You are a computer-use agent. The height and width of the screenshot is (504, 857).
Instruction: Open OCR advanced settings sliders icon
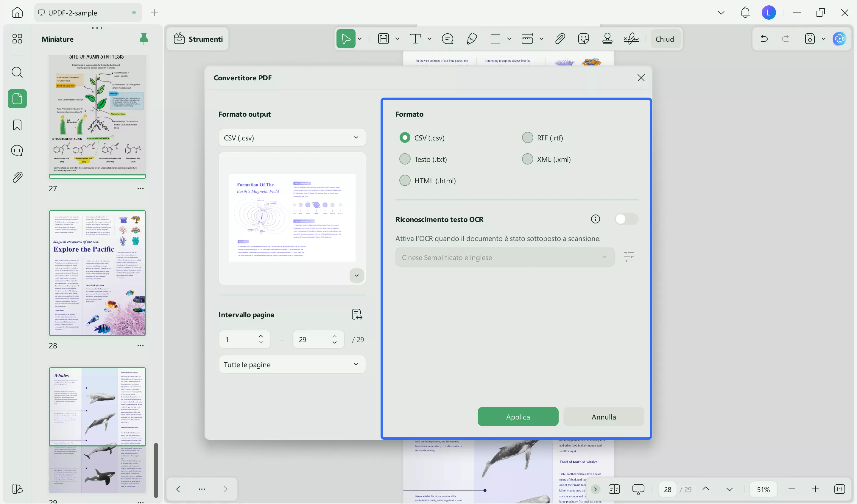tap(629, 257)
